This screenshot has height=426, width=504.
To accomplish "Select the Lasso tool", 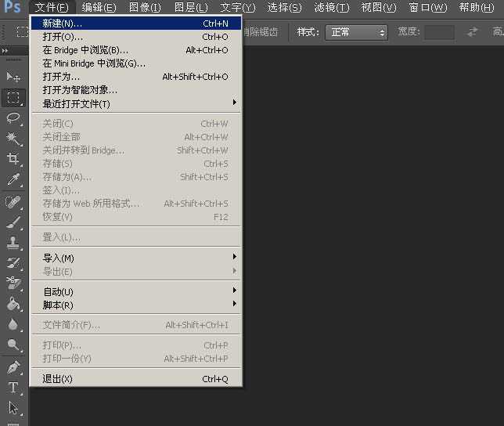I will (13, 118).
